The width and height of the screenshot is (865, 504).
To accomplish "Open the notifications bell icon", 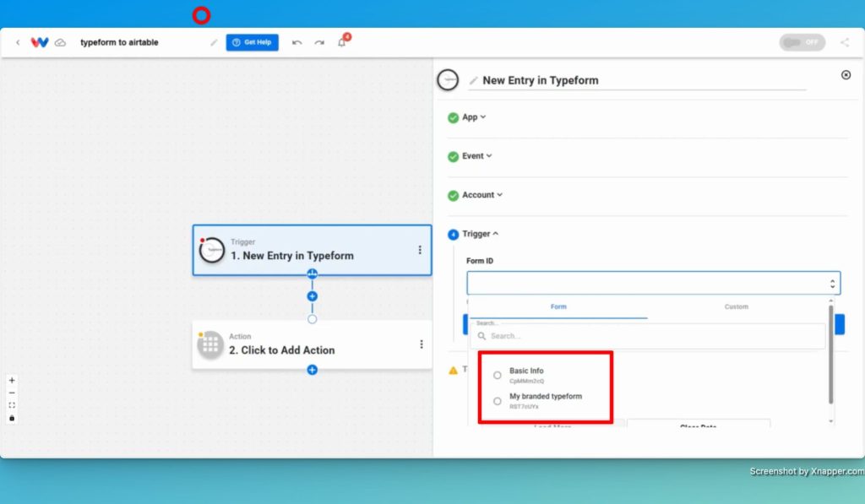I will coord(342,42).
